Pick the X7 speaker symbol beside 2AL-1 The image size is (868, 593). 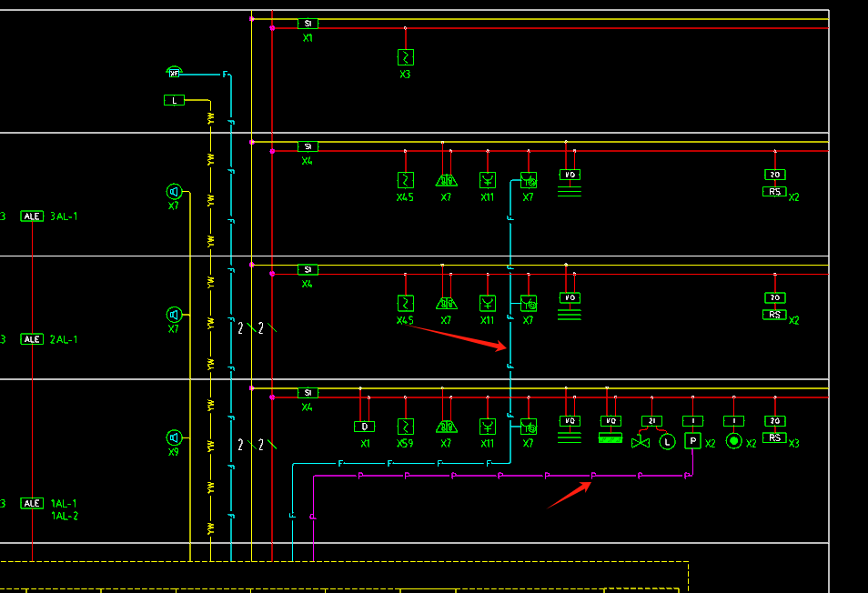coord(174,314)
